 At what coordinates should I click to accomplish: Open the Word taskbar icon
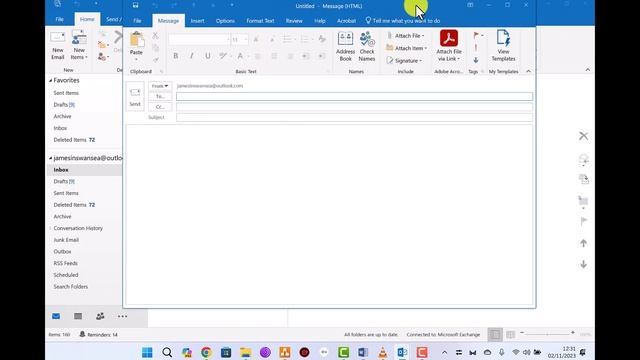coord(363,352)
